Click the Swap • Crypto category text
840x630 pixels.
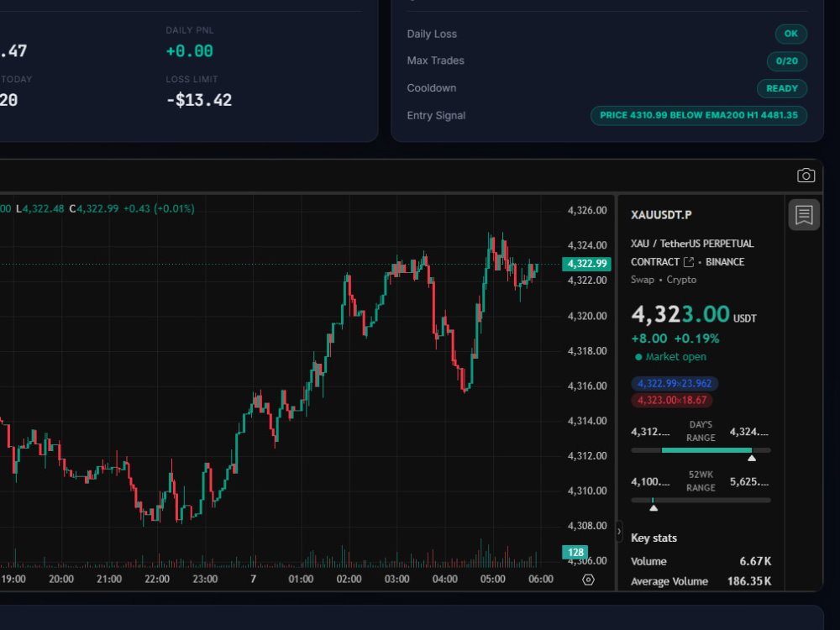[664, 280]
